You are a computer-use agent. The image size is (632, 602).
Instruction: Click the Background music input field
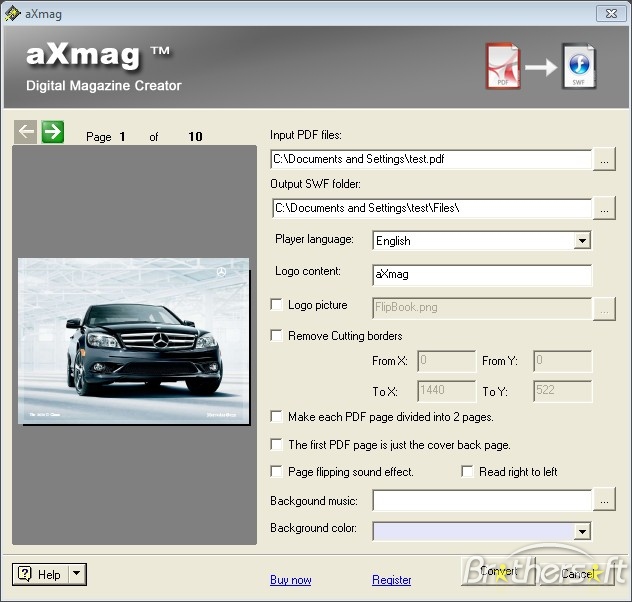[x=482, y=500]
